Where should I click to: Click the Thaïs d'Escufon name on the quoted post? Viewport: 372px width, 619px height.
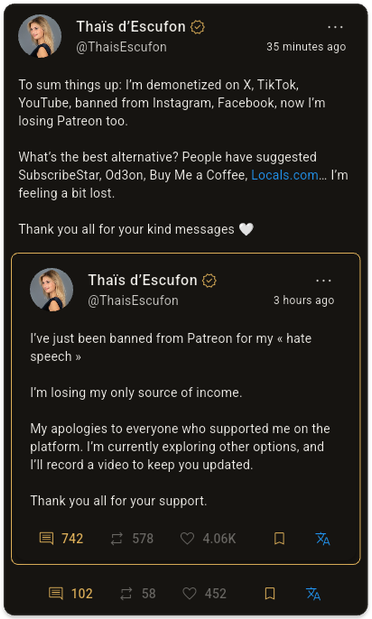tap(143, 280)
